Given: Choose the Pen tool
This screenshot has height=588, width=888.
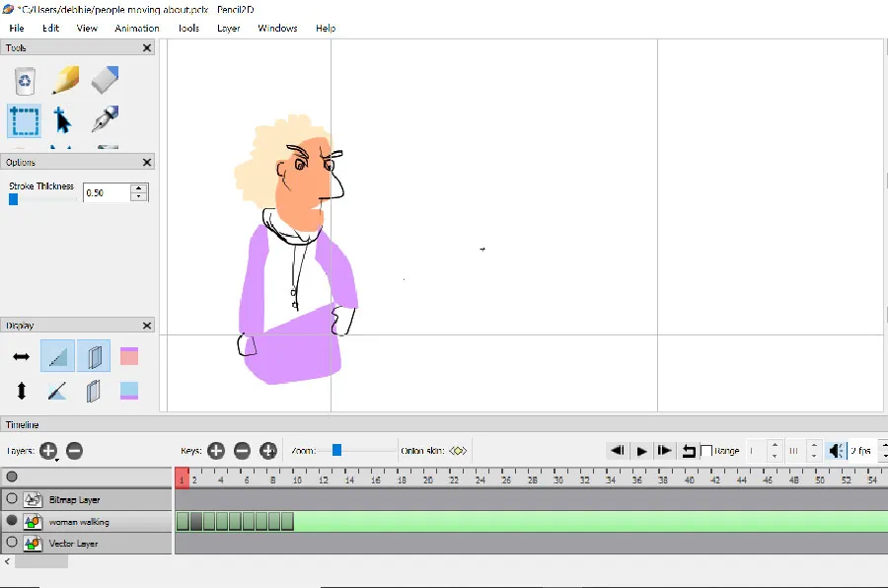Looking at the screenshot, I should [106, 120].
